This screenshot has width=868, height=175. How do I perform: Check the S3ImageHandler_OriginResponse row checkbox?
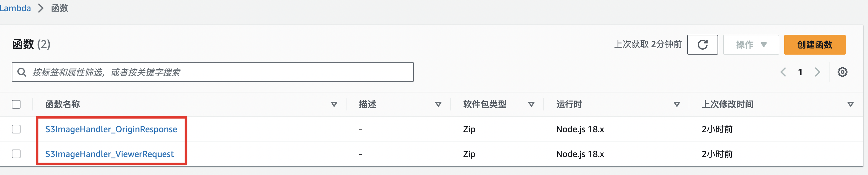point(16,129)
